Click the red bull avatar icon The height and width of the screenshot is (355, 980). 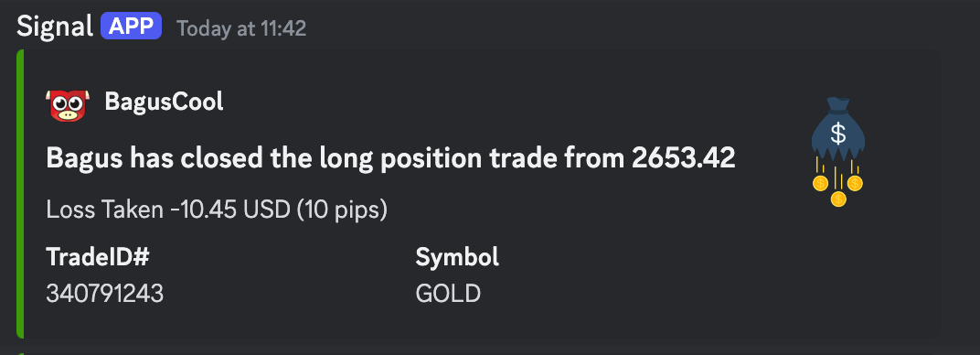[67, 105]
